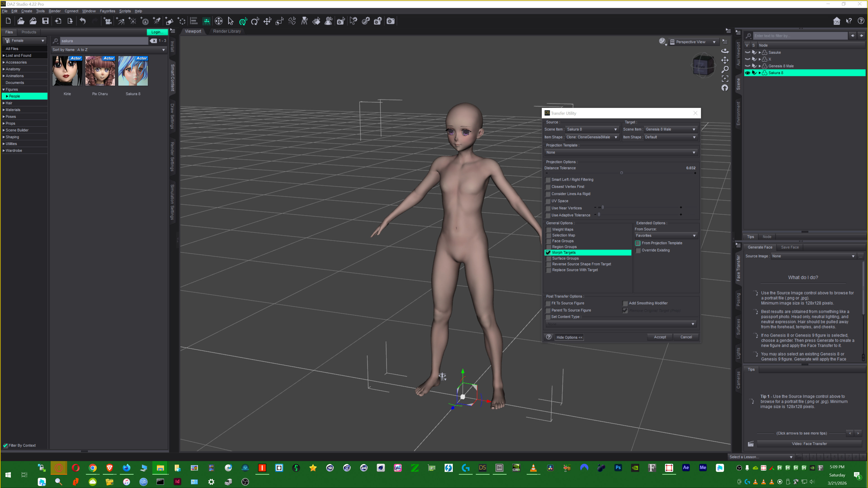Click the Undo arrow icon
Image resolution: width=868 pixels, height=488 pixels.
(x=83, y=21)
